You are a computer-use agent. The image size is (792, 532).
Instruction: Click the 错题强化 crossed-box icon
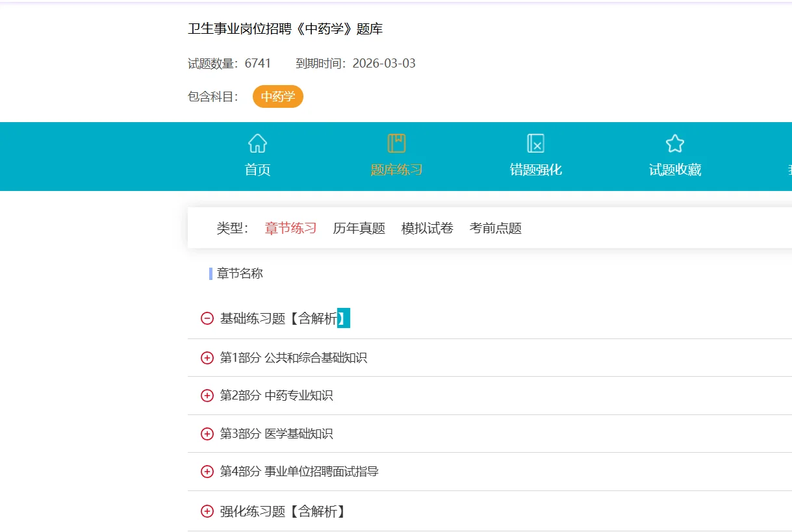535,142
